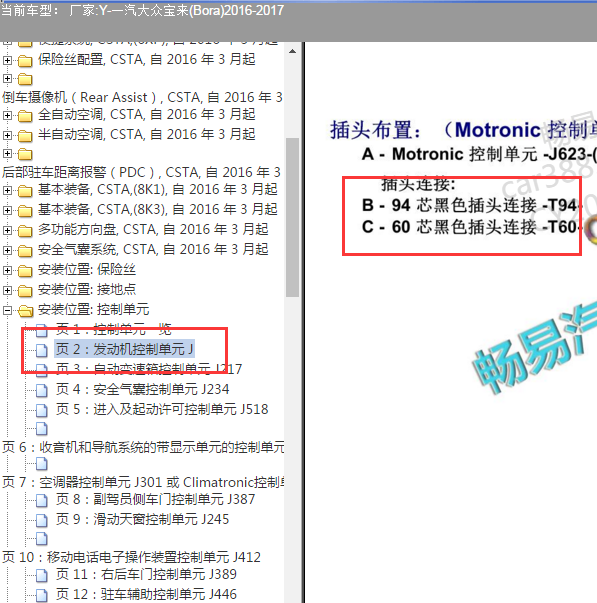Open 页 5: 进入及起动许可控制单元 J518
The height and width of the screenshot is (603, 597).
pyautogui.click(x=162, y=409)
